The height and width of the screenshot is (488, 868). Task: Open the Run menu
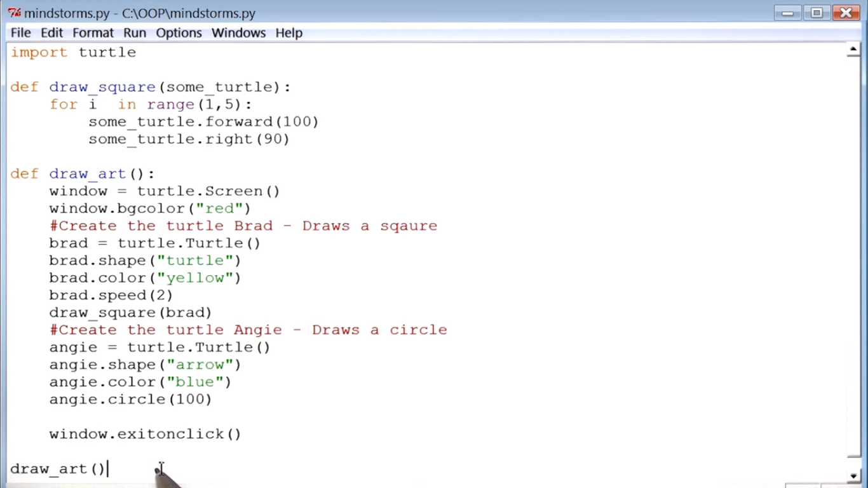click(135, 33)
